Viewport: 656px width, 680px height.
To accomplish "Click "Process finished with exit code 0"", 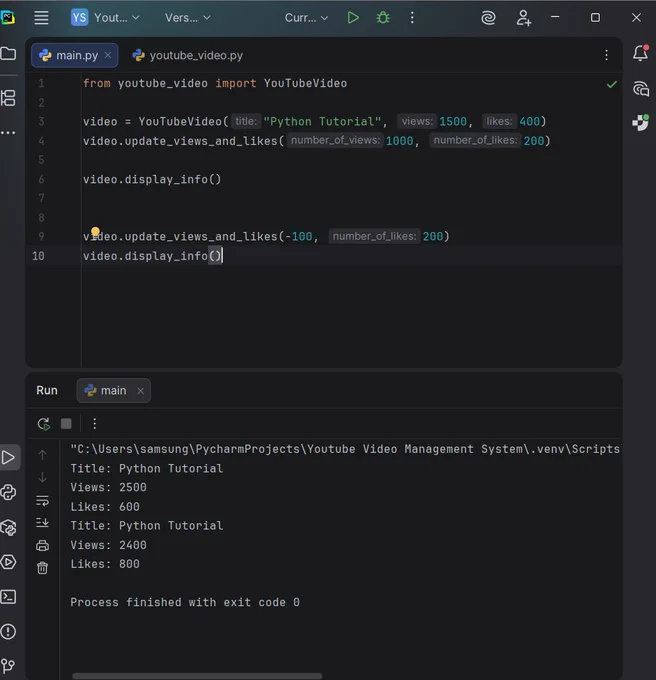I will click(185, 602).
